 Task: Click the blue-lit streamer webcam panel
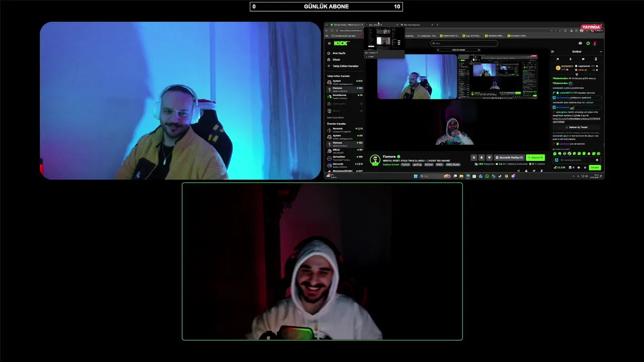[180, 101]
